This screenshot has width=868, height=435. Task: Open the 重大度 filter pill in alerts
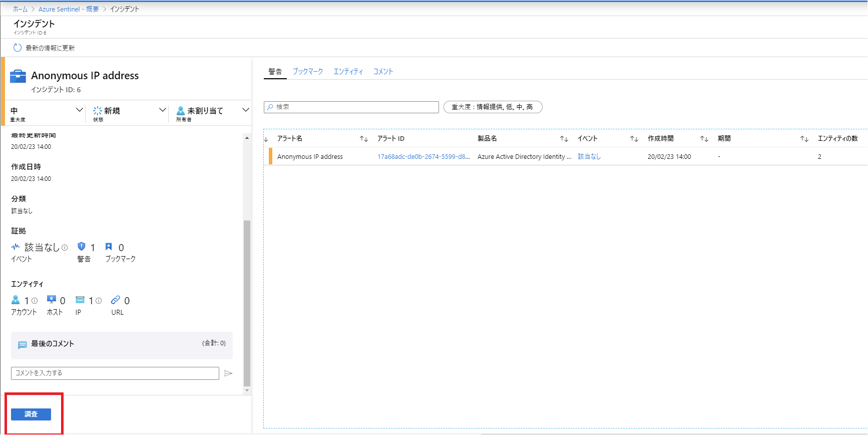coord(493,107)
